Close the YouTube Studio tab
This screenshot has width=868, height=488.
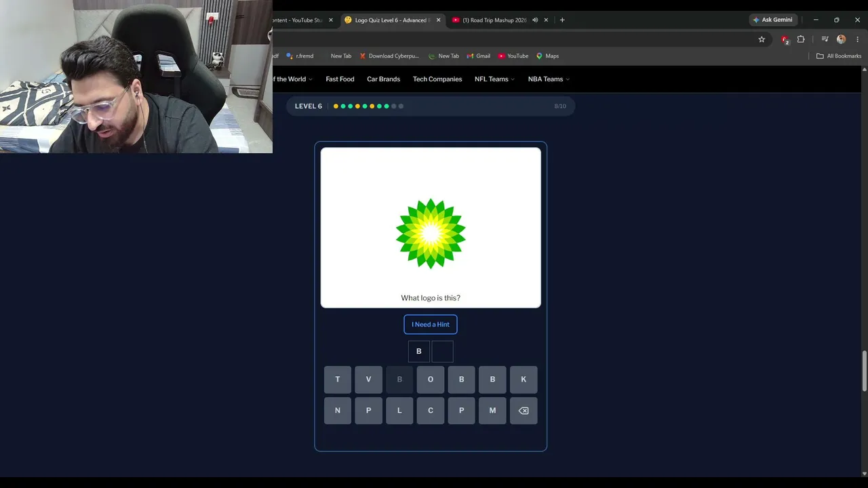(331, 20)
